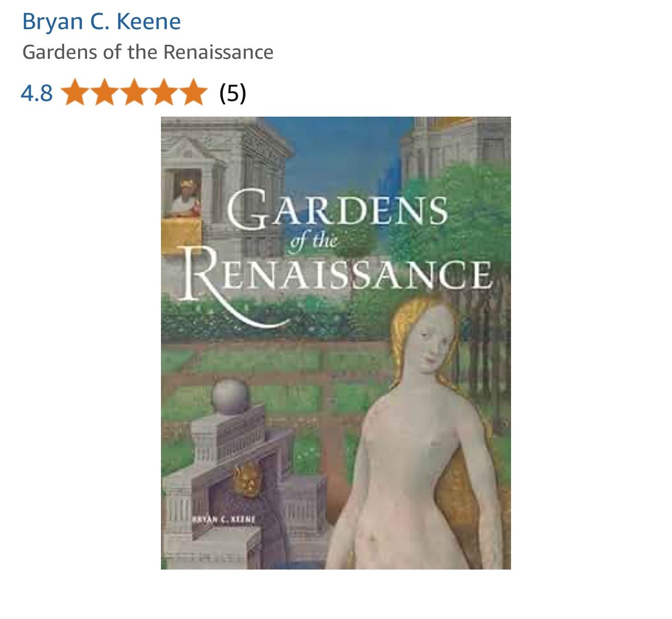The height and width of the screenshot is (619, 672).
Task: Open the Bryan C. Keene author link
Action: coord(102,22)
